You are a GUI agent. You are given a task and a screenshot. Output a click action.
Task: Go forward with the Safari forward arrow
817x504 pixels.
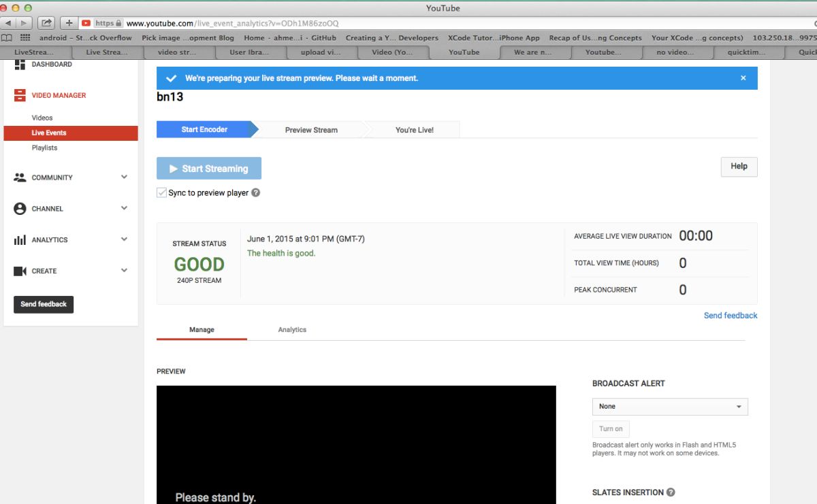point(25,23)
